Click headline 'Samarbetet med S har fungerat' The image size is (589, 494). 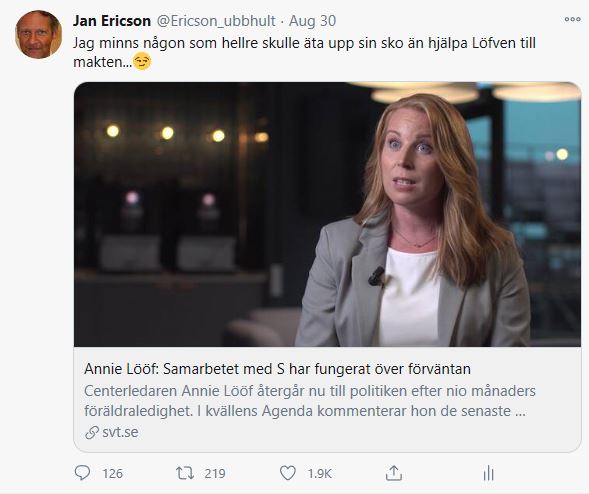click(267, 369)
